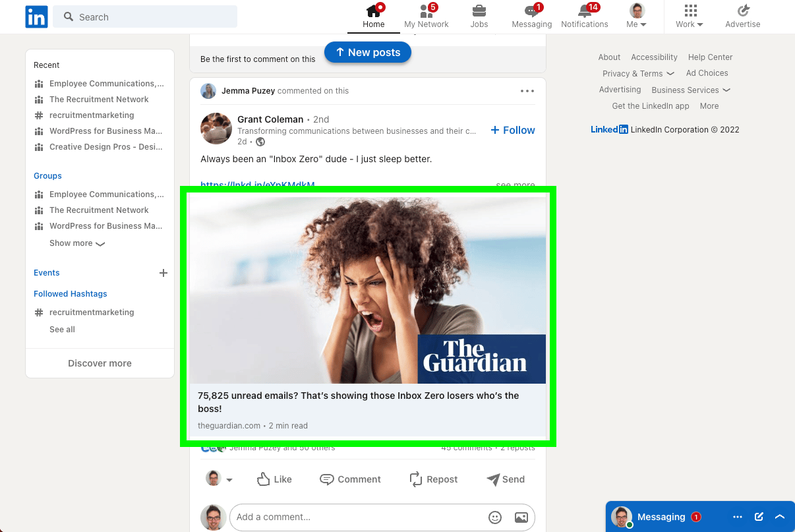Open the post's three-dot options menu
795x532 pixels.
527,91
